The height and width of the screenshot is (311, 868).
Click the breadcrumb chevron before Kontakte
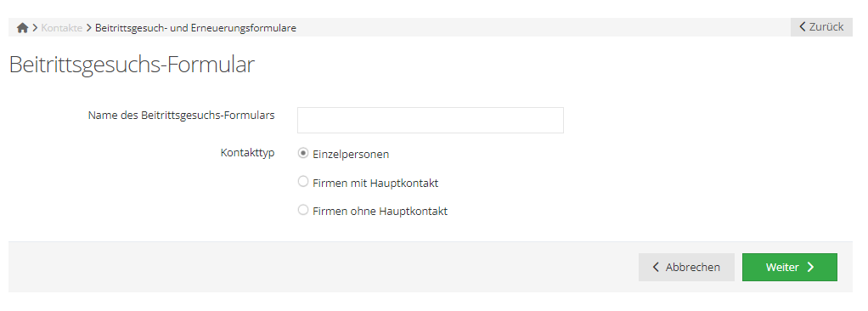pyautogui.click(x=35, y=28)
